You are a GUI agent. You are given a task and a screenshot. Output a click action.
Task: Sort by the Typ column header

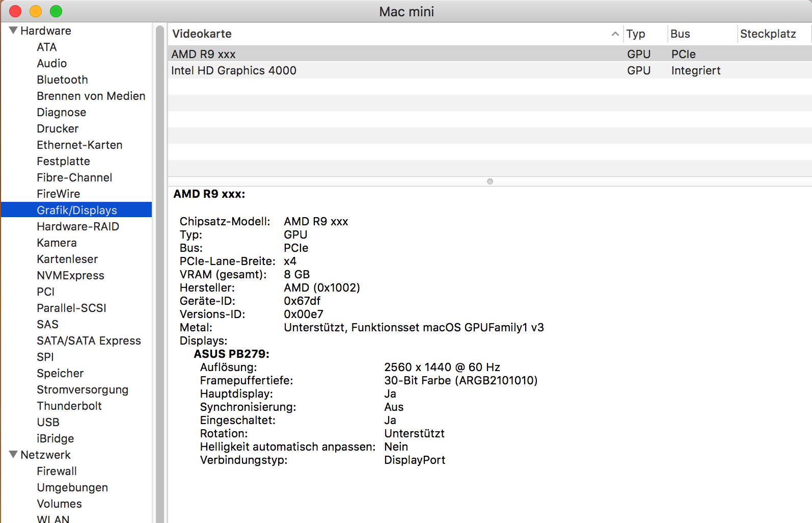[x=636, y=34]
